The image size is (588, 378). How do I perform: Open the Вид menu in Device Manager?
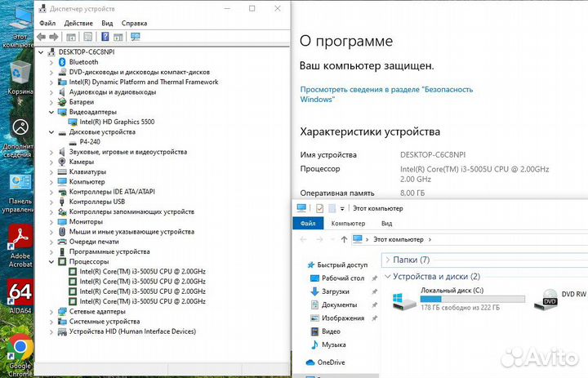pyautogui.click(x=107, y=23)
